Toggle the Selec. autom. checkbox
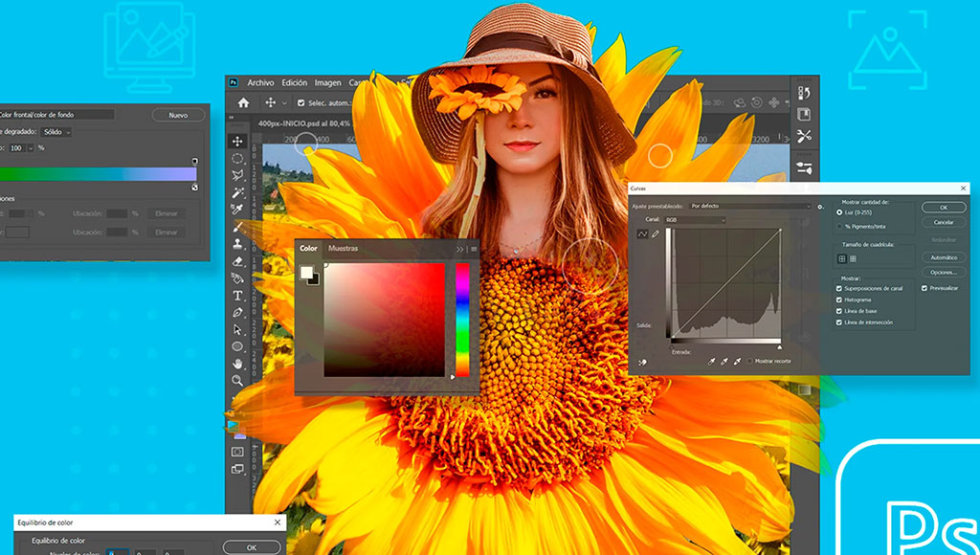 click(x=301, y=102)
